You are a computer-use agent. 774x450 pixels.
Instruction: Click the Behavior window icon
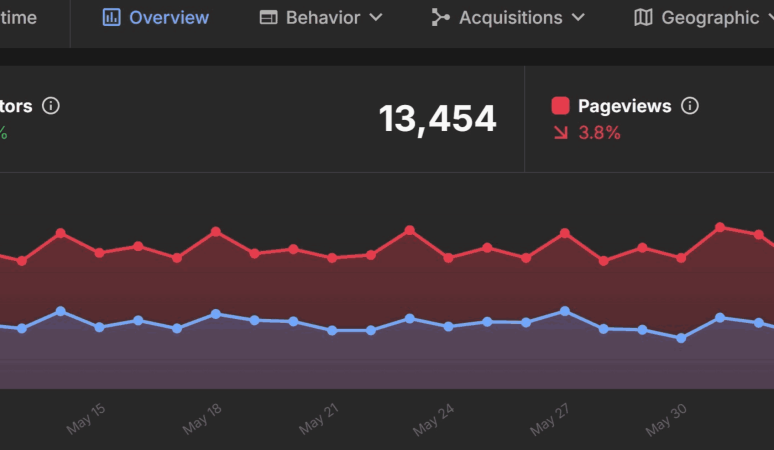[268, 18]
